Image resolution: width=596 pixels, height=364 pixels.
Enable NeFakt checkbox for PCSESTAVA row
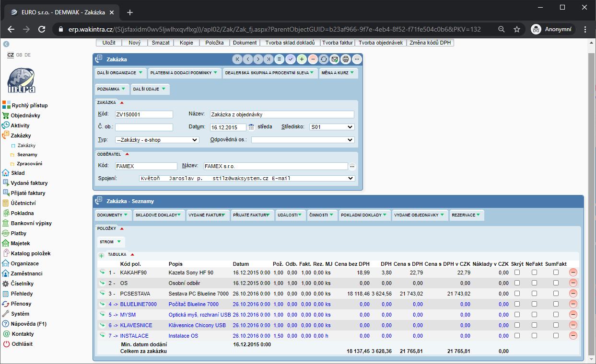534,294
